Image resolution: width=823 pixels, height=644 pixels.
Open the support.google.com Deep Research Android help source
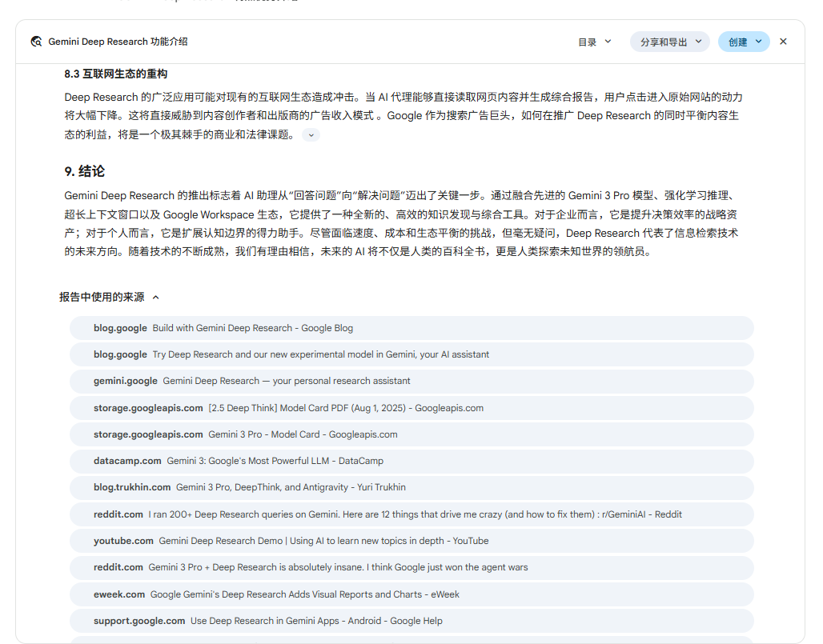click(411, 621)
